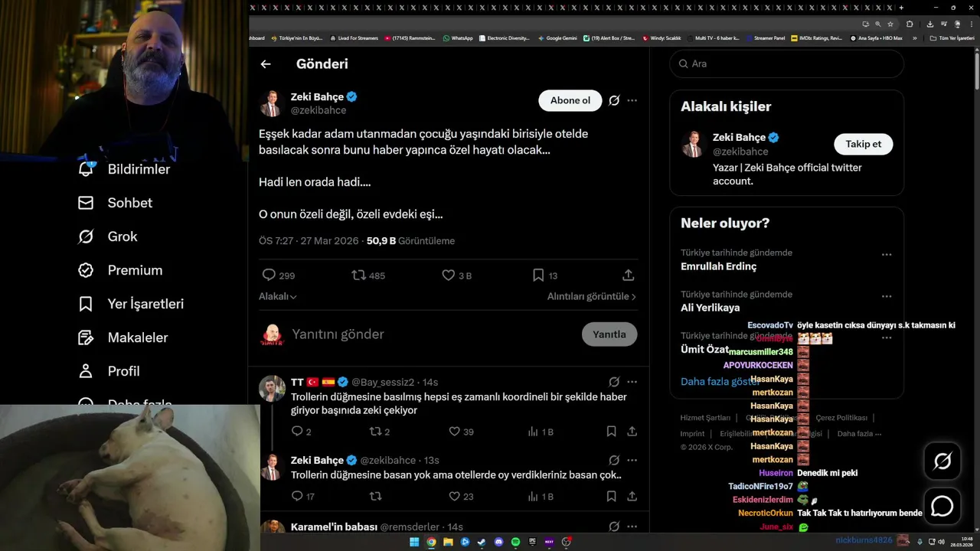This screenshot has width=980, height=551.
Task: Share TT's reply
Action: 632,432
